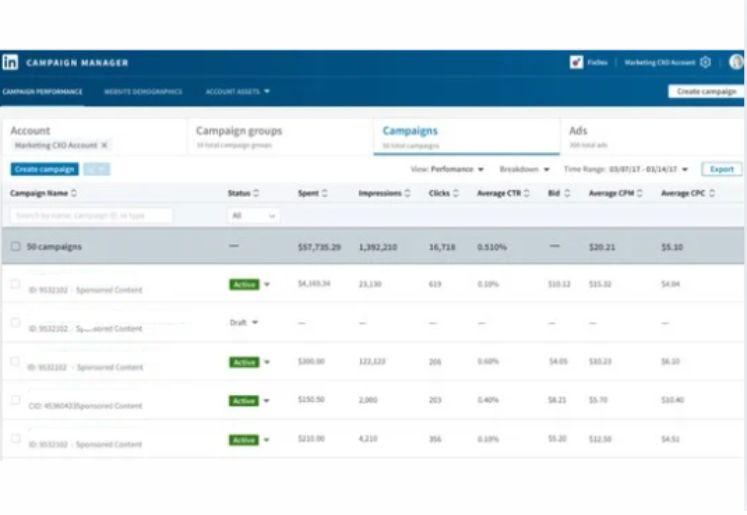The height and width of the screenshot is (515, 747).
Task: Click the $4,193.34 spent cell
Action: 314,284
